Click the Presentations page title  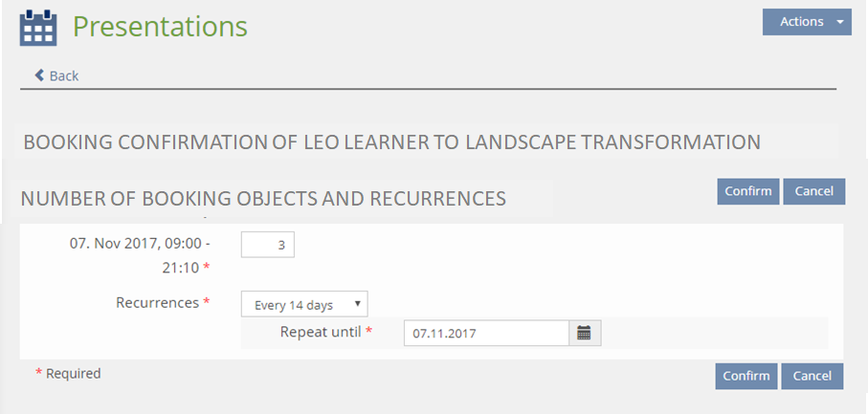[160, 27]
